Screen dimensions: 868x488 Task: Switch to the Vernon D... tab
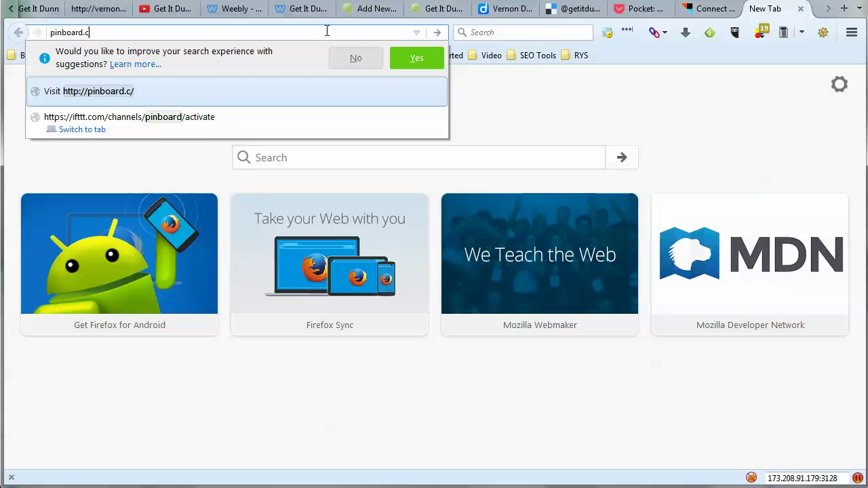[505, 9]
